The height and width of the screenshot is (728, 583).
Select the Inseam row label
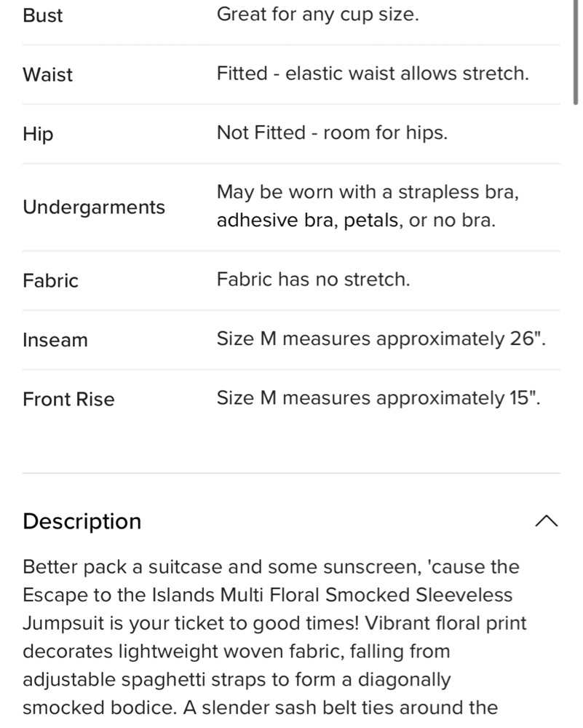point(55,340)
